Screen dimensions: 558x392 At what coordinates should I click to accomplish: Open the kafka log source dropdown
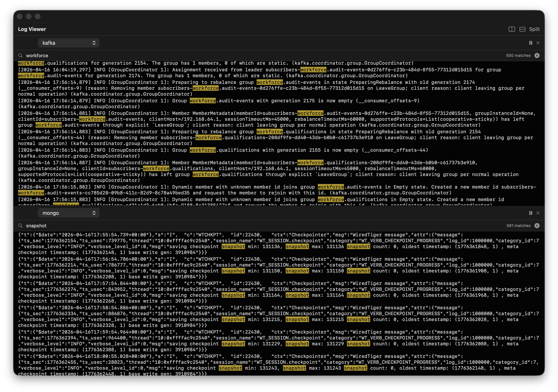tap(68, 43)
